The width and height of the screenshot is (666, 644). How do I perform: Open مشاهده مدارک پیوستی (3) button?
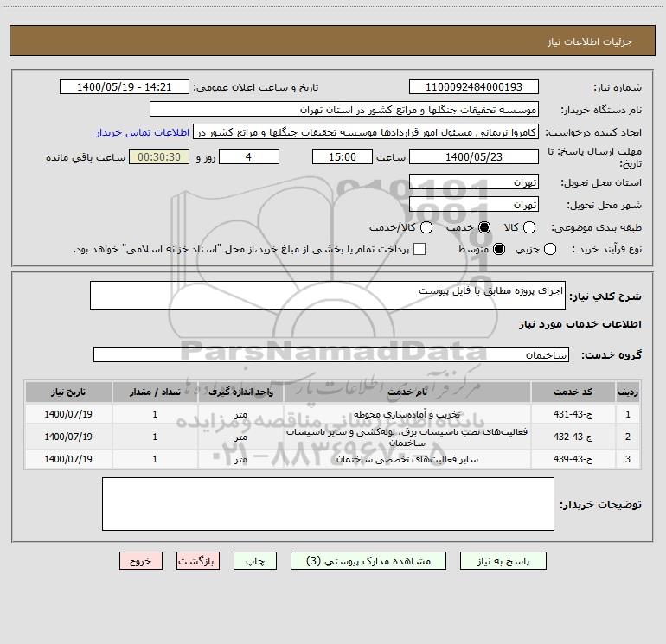[368, 561]
